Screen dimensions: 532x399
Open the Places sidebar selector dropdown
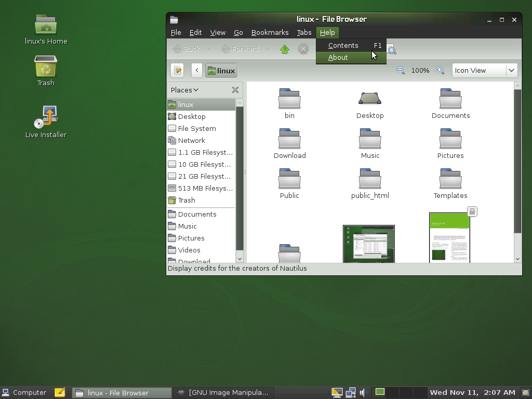(x=184, y=90)
